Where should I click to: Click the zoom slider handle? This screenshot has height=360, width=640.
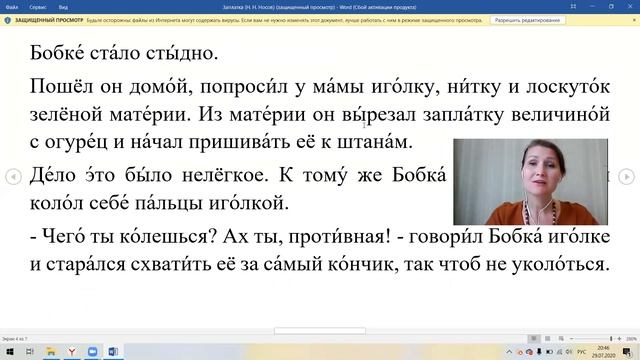coord(611,339)
